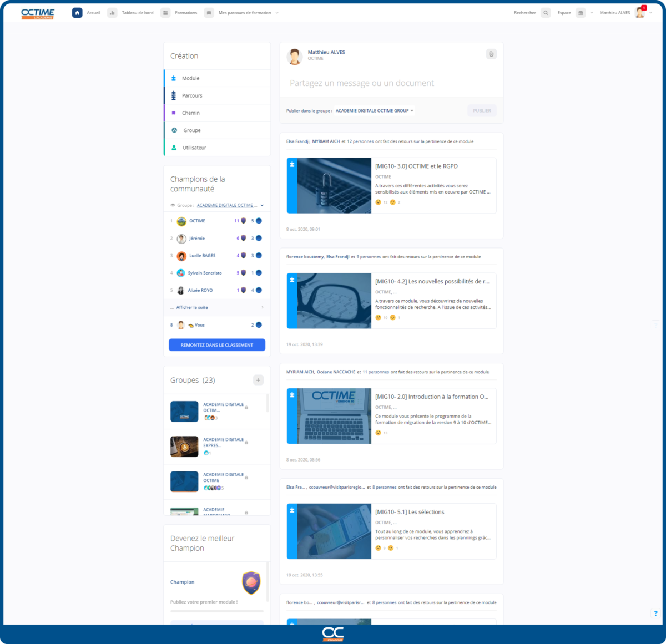This screenshot has height=644, width=666.
Task: Click Matthieu ALVES avatar with notification badge
Action: point(640,12)
